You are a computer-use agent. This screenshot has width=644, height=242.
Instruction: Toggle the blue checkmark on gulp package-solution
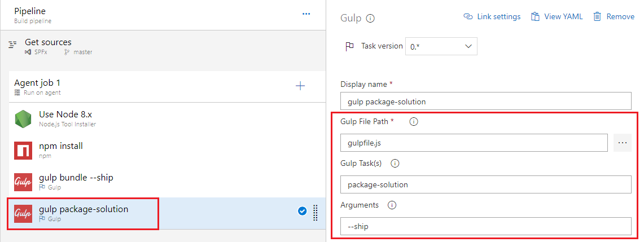[x=302, y=211]
